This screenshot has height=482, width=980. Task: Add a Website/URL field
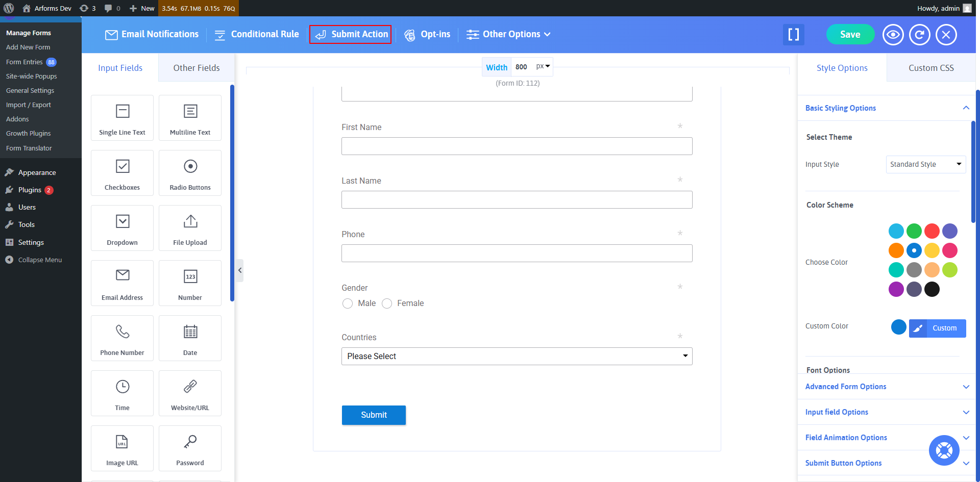coord(190,393)
